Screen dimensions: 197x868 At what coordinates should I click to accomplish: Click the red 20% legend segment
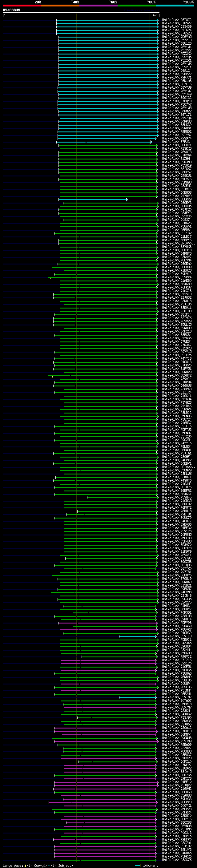tap(22, 6)
